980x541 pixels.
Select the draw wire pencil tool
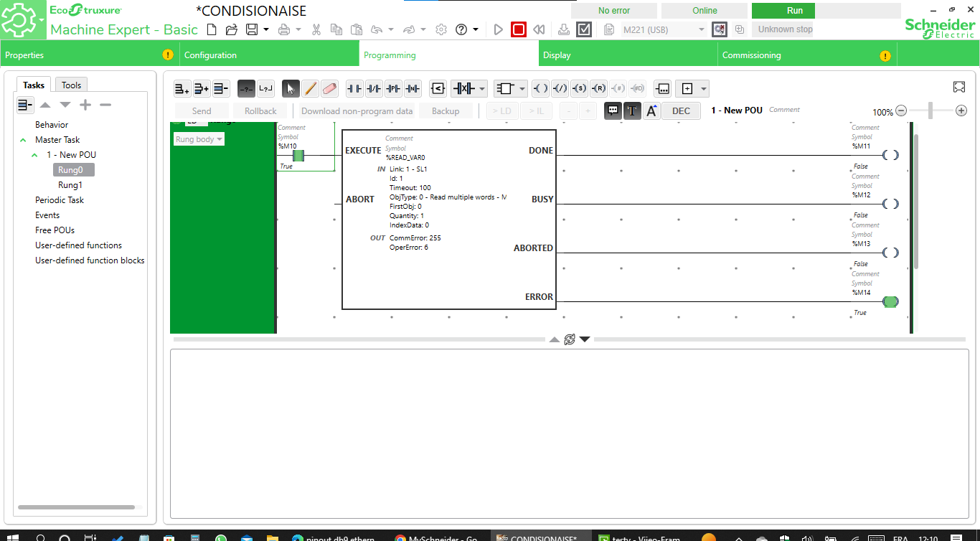pos(310,88)
